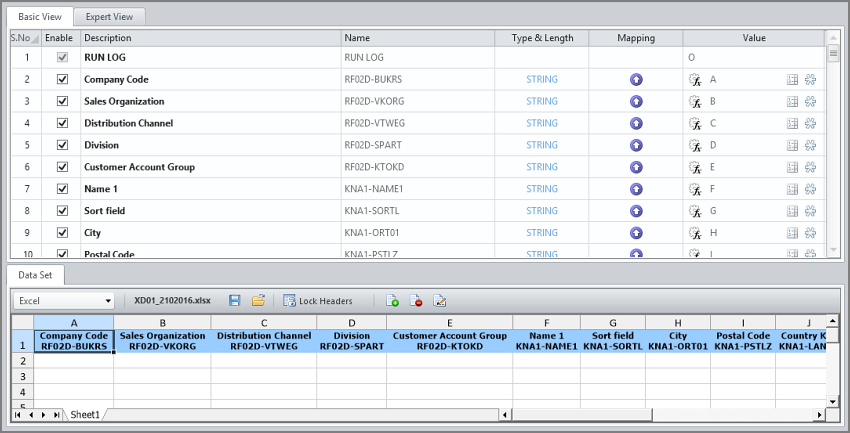
Task: Select the Sheet1 worksheet tab
Action: pos(85,414)
